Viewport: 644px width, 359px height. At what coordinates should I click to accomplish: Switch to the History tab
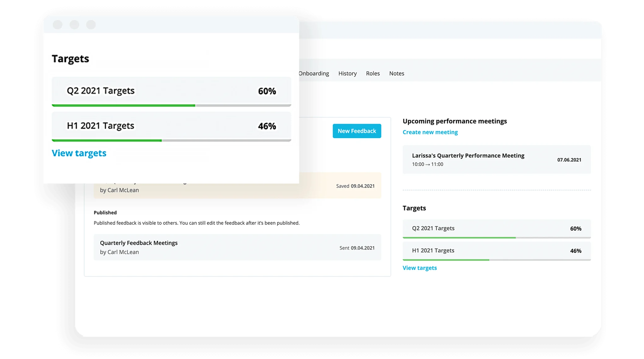[347, 73]
